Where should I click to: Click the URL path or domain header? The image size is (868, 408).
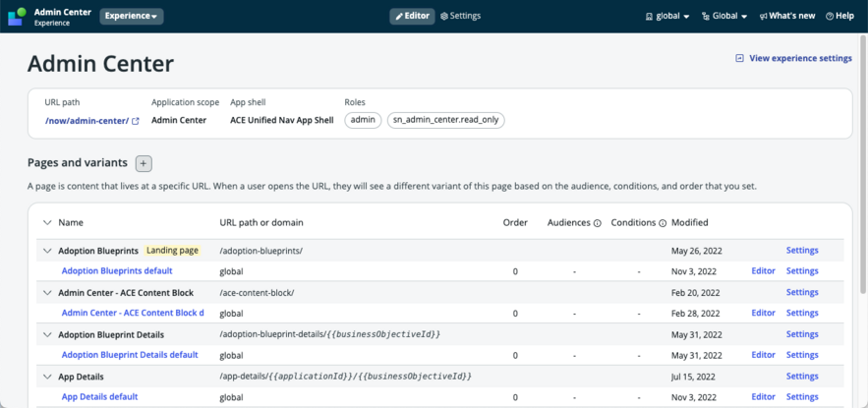click(x=261, y=222)
